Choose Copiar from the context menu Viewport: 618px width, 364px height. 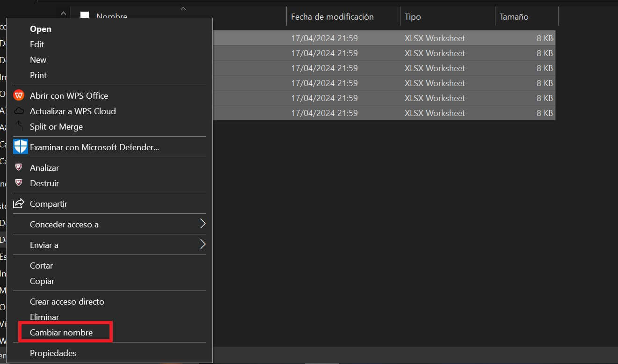click(x=42, y=281)
